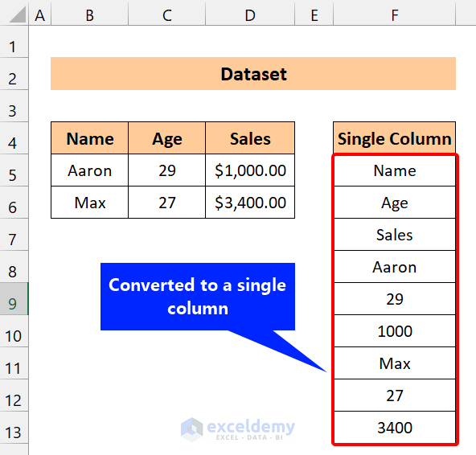The height and width of the screenshot is (455, 476).
Task: Select column E header
Action: 314,15
